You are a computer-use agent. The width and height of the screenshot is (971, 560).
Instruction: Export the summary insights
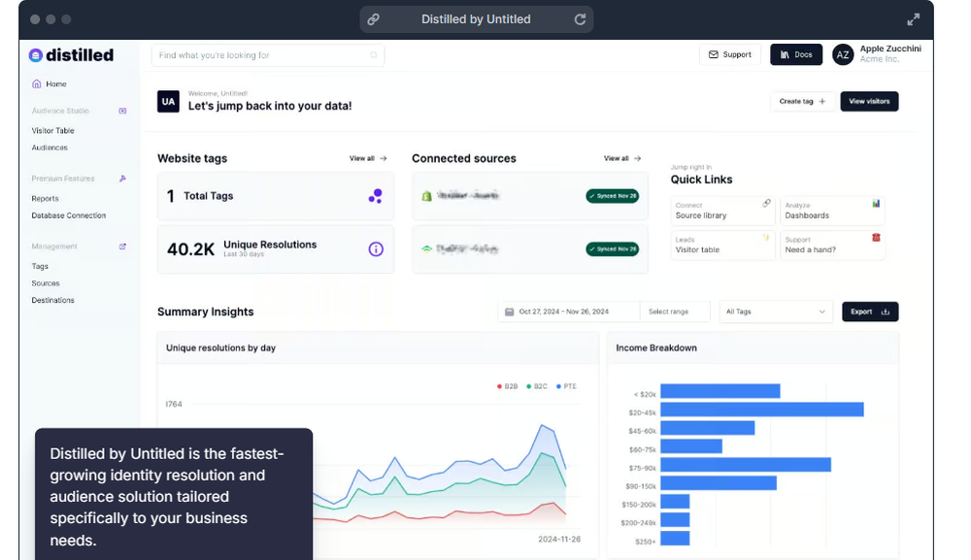pyautogui.click(x=870, y=312)
